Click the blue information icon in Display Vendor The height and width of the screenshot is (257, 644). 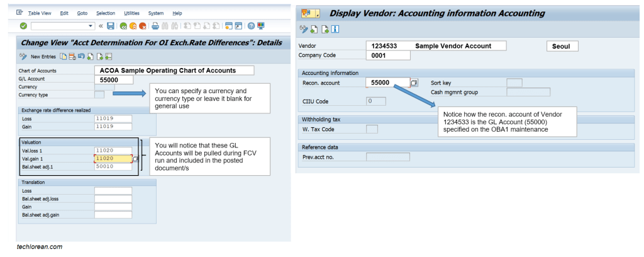(x=335, y=29)
